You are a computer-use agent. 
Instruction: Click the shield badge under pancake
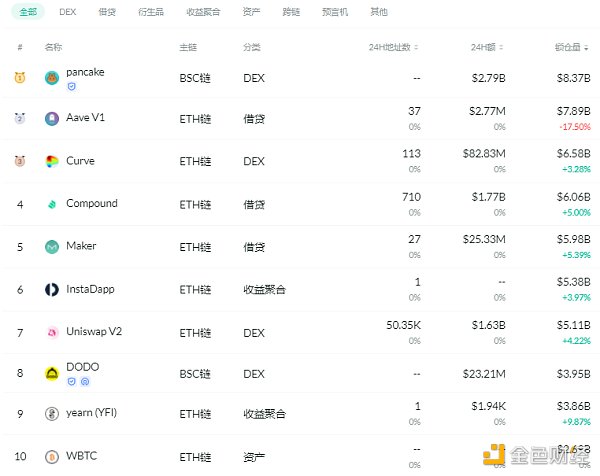(x=71, y=87)
